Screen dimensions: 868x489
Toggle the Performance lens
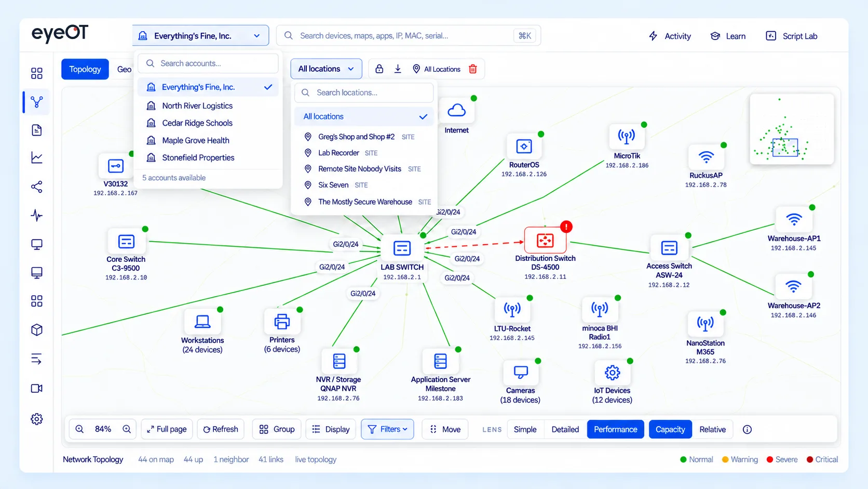pyautogui.click(x=615, y=429)
